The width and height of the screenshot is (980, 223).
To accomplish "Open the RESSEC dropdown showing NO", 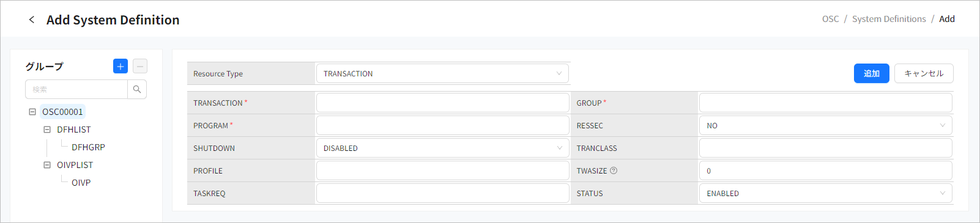I will 825,125.
